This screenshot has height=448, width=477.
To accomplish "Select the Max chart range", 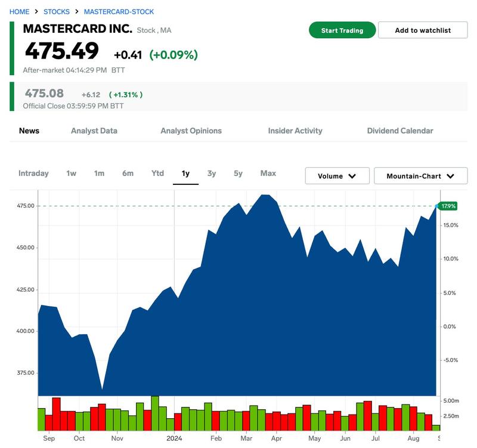I will [x=268, y=173].
